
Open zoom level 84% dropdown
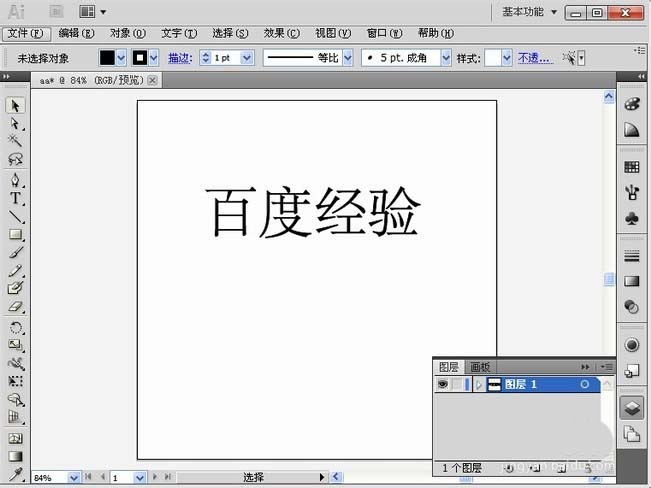(x=73, y=478)
